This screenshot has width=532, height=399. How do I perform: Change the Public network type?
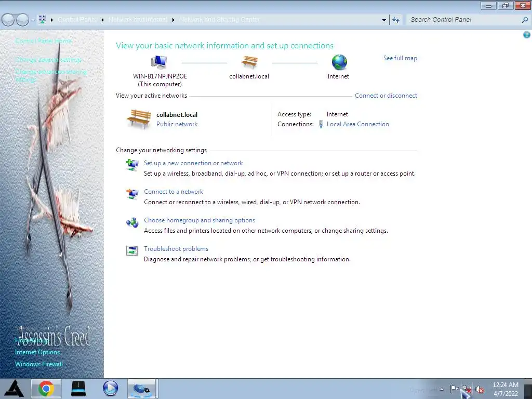click(x=177, y=124)
